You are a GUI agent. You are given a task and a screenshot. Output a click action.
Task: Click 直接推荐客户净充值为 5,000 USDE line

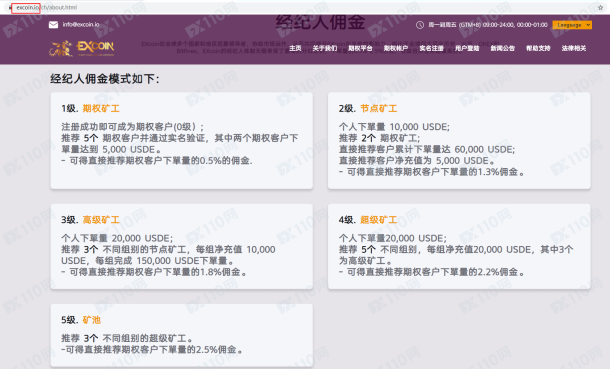[417, 161]
